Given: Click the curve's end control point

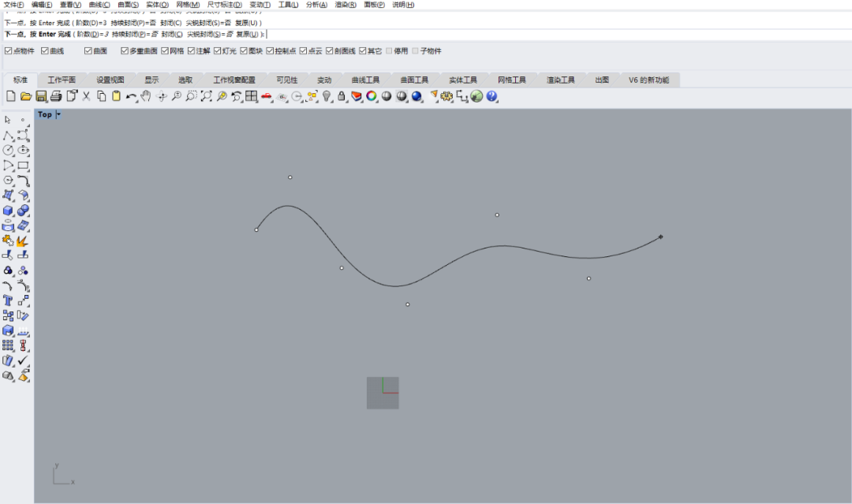Looking at the screenshot, I should [x=660, y=237].
